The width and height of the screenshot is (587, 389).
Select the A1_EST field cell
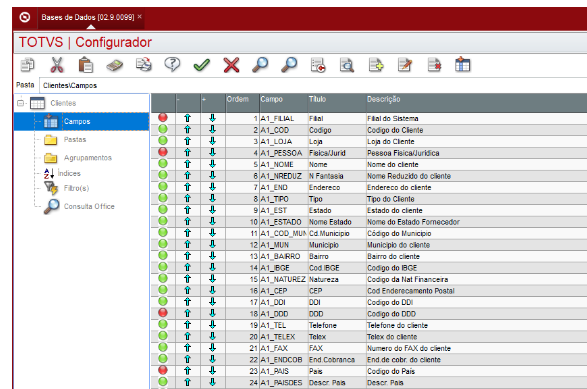[x=283, y=210]
